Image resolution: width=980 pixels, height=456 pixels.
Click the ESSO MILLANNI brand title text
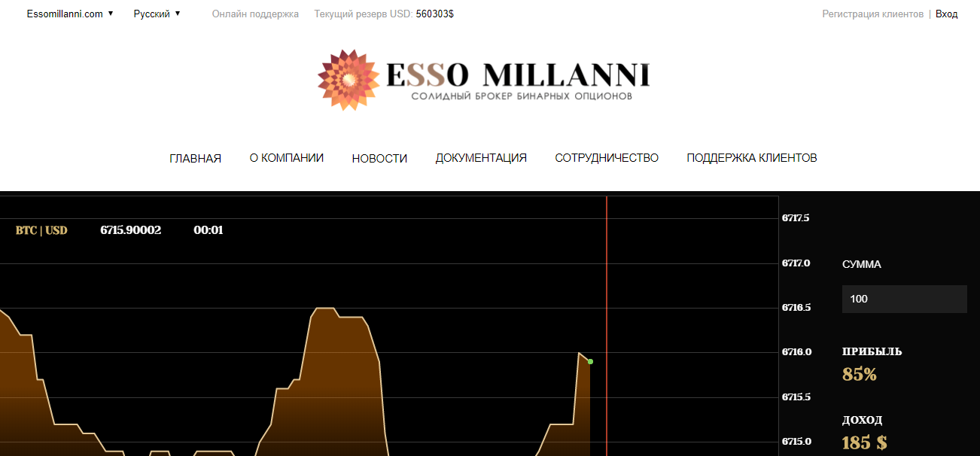pos(518,74)
